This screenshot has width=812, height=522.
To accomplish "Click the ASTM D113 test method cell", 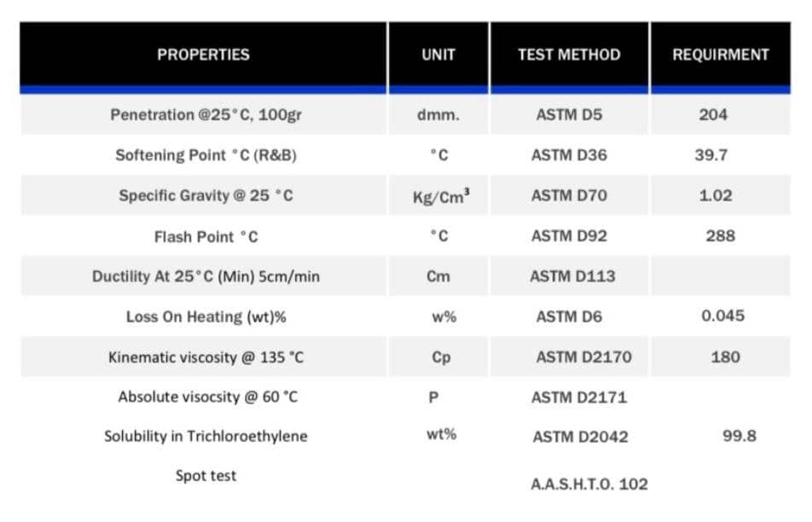I will (x=572, y=276).
